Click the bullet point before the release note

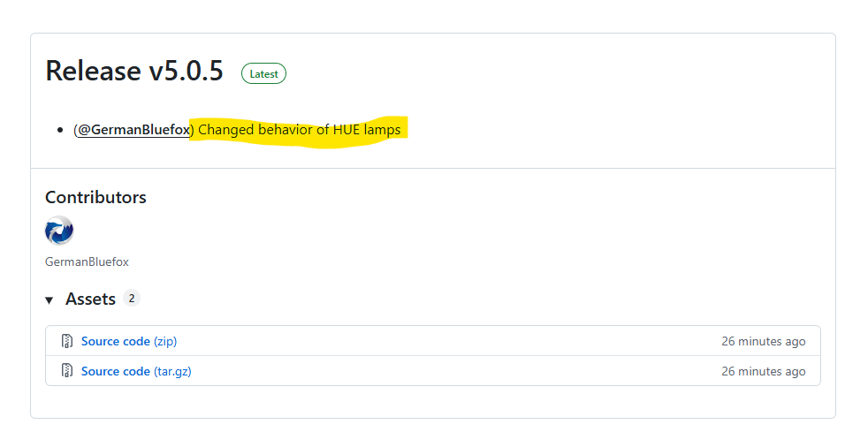[x=59, y=131]
